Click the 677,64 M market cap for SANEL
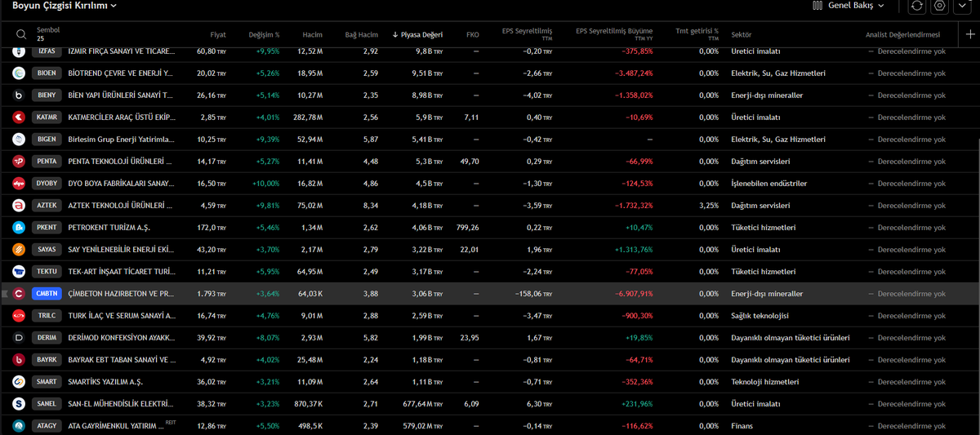The height and width of the screenshot is (435, 980). coord(422,404)
